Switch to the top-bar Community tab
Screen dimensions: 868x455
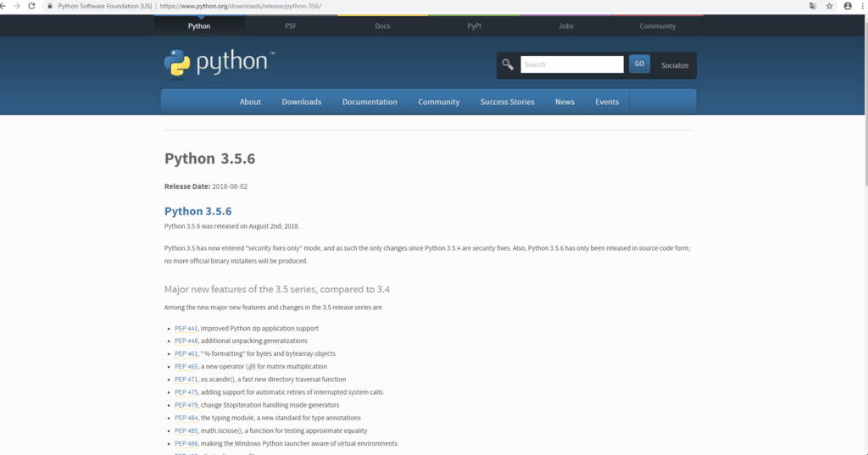coord(658,26)
